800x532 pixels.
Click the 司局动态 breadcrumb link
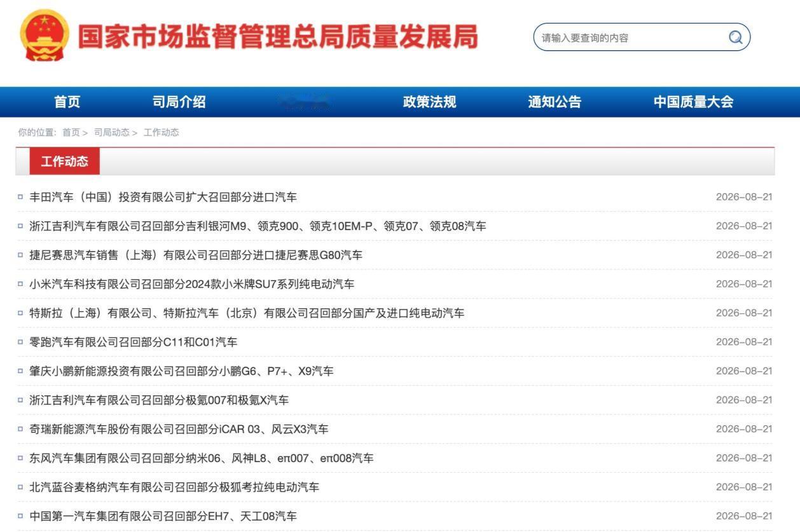click(x=112, y=132)
